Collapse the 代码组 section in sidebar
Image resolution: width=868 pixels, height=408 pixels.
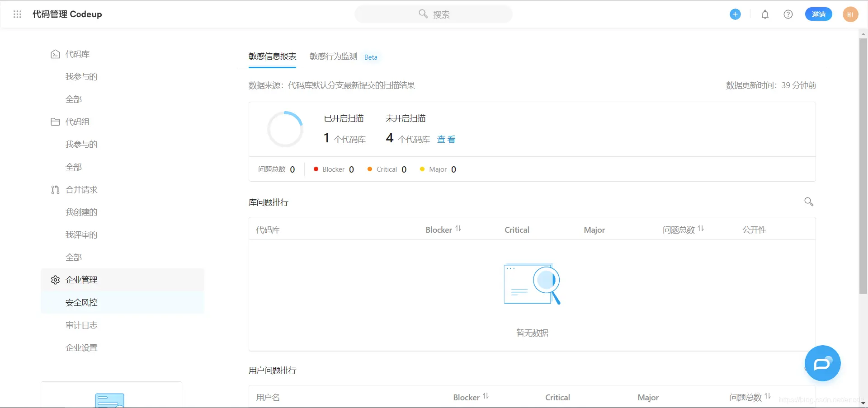pyautogui.click(x=77, y=122)
